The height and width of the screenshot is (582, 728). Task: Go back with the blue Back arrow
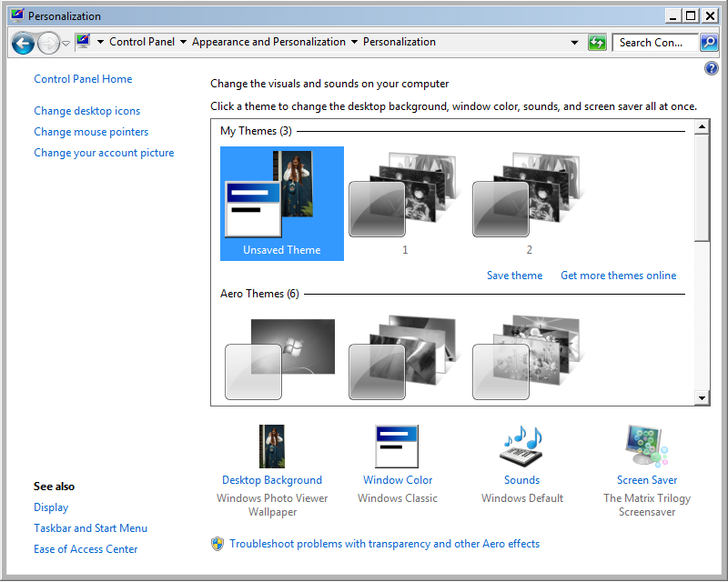coord(23,43)
